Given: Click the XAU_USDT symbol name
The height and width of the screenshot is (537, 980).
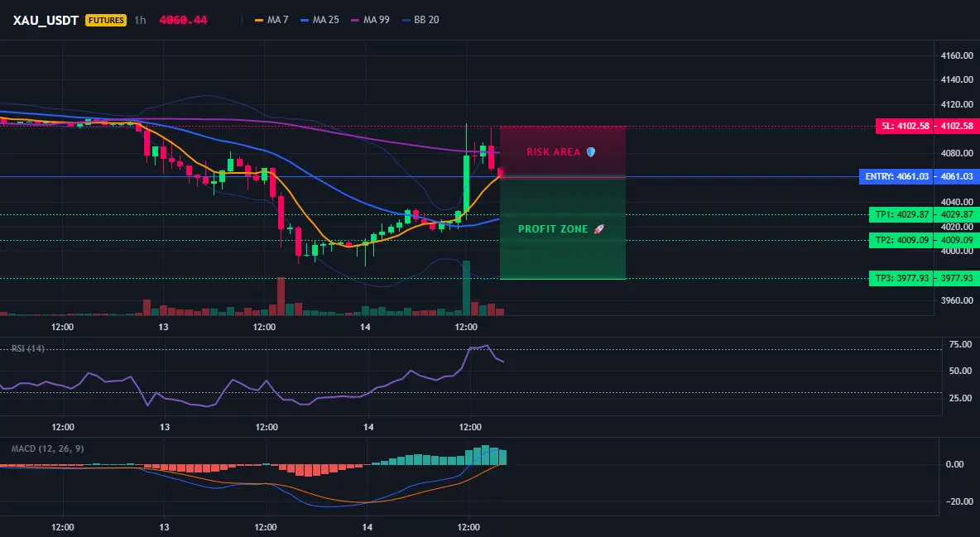Looking at the screenshot, I should pos(46,20).
